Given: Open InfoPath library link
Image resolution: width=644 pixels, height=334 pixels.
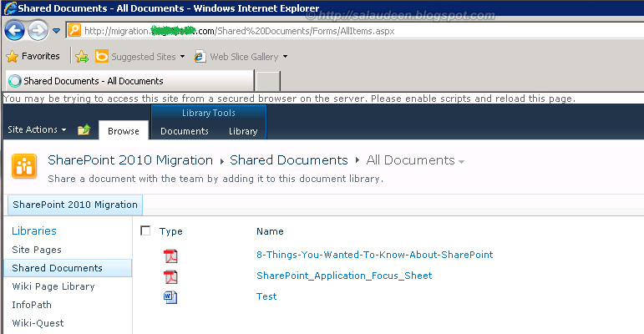Looking at the screenshot, I should (32, 305).
